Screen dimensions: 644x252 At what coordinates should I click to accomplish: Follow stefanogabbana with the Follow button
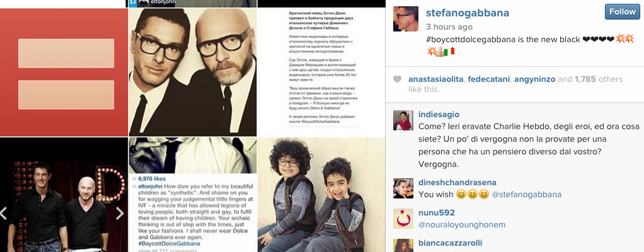coord(622,12)
